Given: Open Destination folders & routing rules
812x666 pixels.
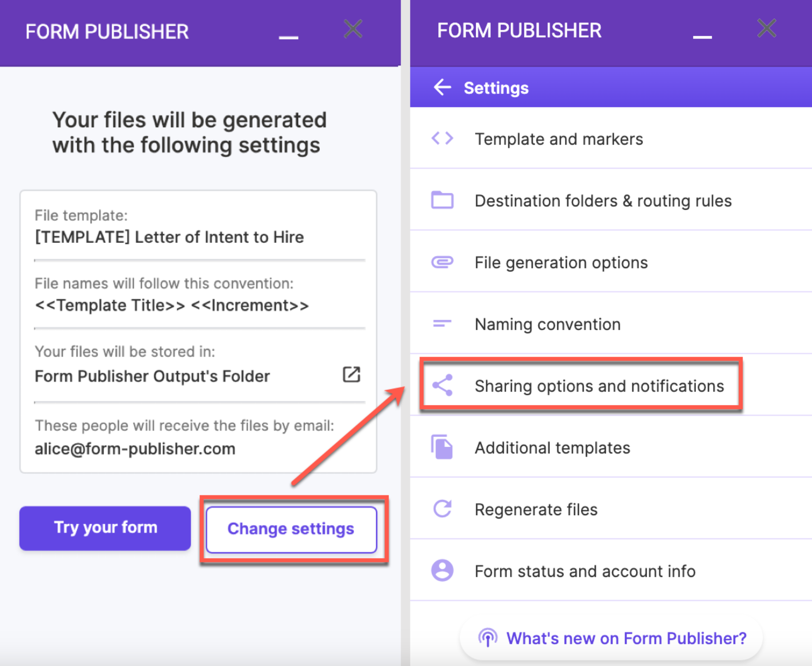Looking at the screenshot, I should pyautogui.click(x=611, y=200).
